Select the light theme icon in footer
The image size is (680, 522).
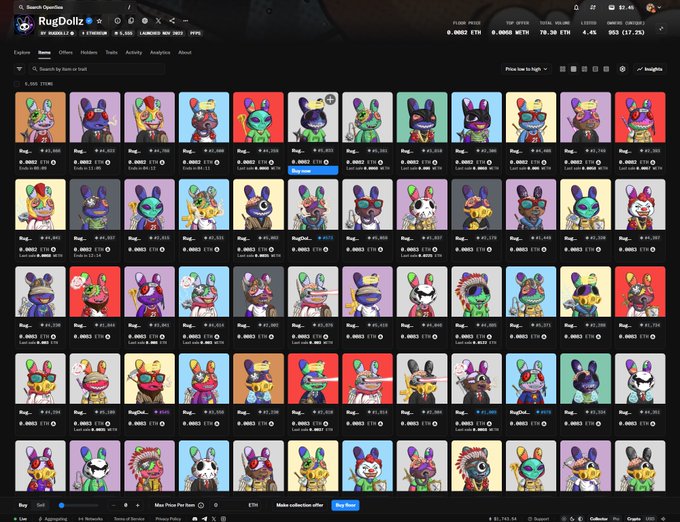click(x=565, y=519)
